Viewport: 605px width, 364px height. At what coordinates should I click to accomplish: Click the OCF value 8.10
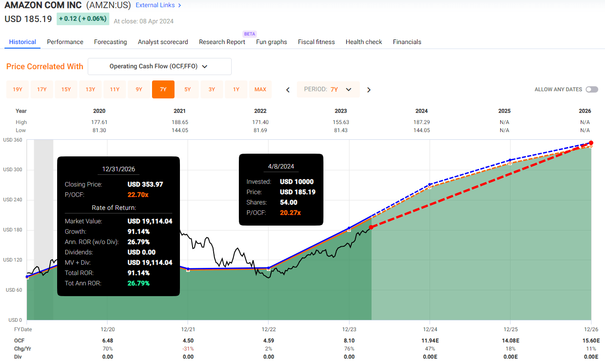point(349,341)
